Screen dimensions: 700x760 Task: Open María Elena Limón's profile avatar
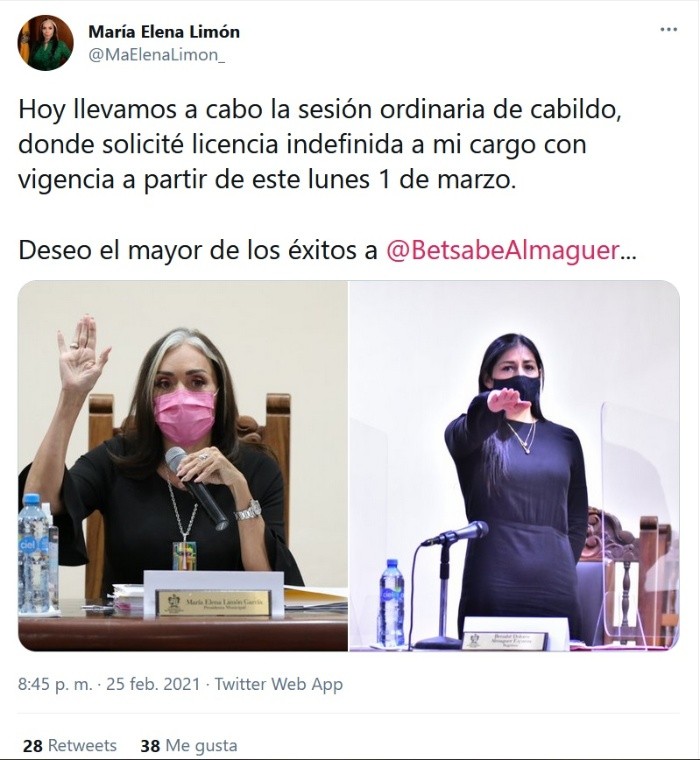pyautogui.click(x=46, y=43)
